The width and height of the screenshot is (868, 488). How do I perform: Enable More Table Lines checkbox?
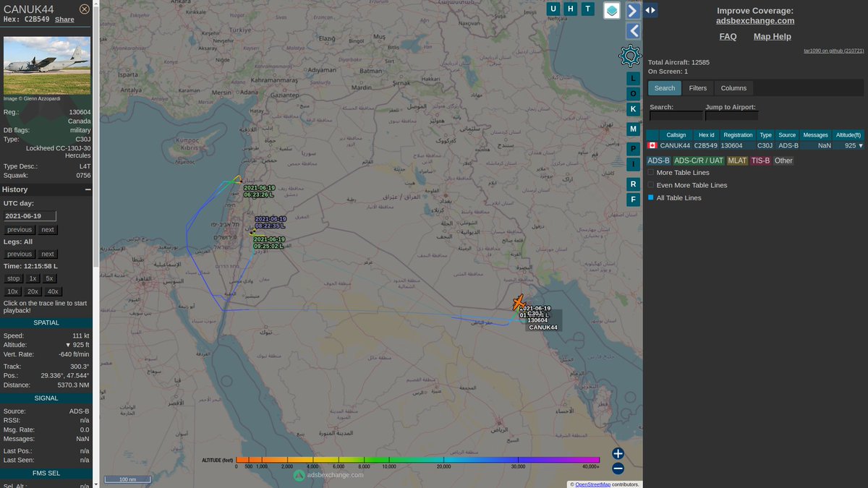click(x=650, y=173)
